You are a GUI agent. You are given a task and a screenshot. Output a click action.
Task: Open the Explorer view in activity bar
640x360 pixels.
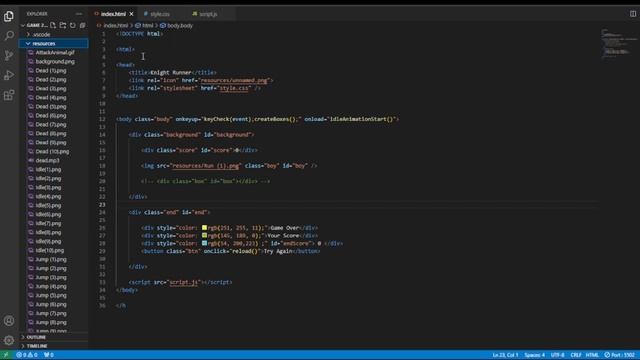pos(9,16)
